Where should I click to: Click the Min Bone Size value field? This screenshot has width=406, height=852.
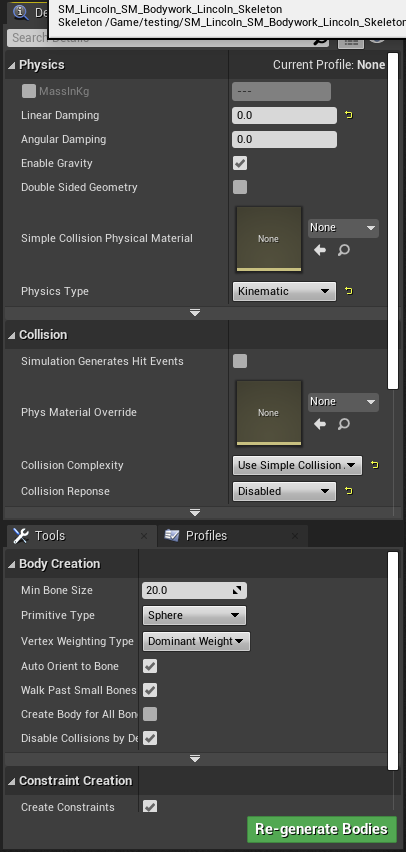point(194,590)
